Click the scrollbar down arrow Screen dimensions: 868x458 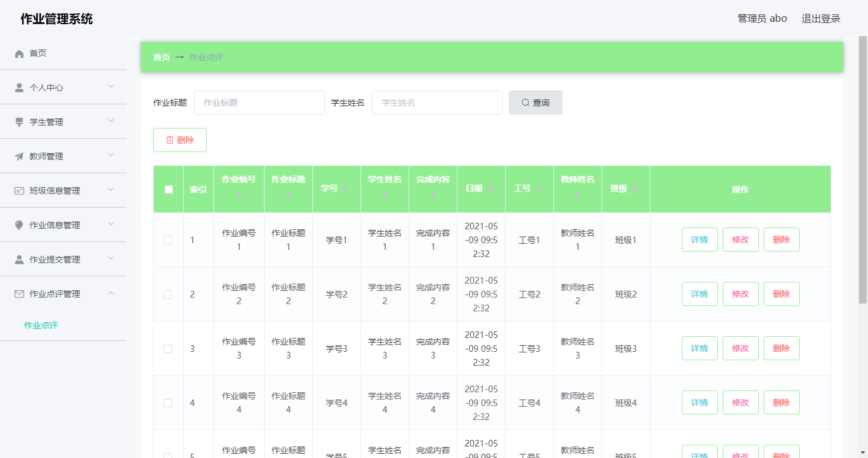tap(863, 452)
